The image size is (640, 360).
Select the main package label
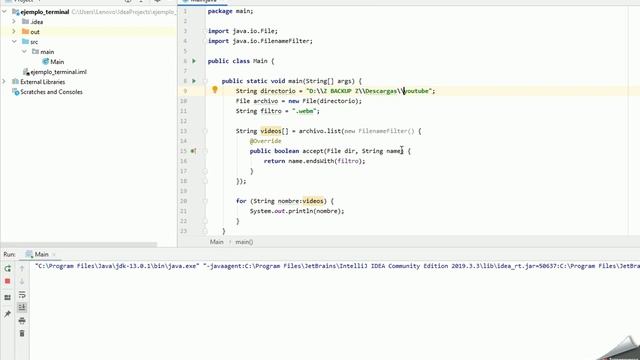tap(47, 52)
